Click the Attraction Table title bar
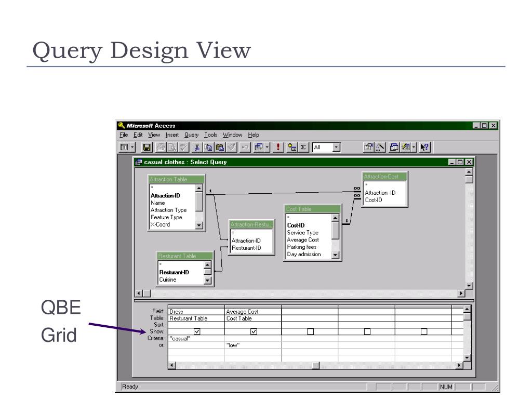532x399 pixels. [x=177, y=179]
